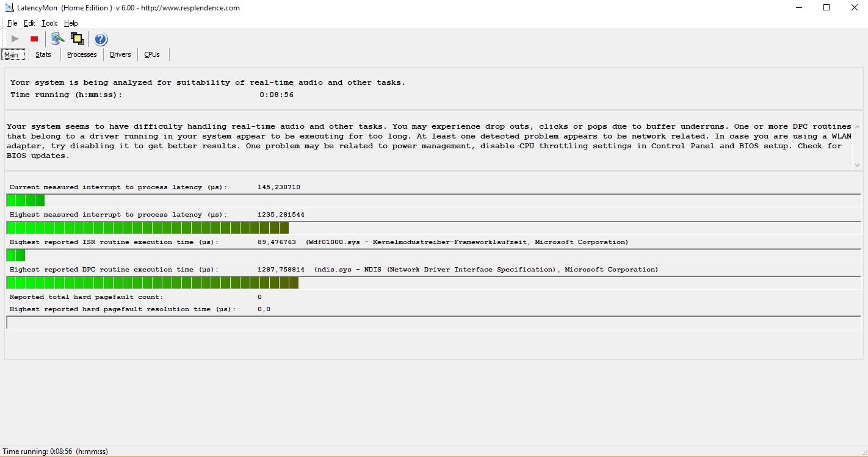868x457 pixels.
Task: Click the ISR value 89,476763
Action: (277, 242)
